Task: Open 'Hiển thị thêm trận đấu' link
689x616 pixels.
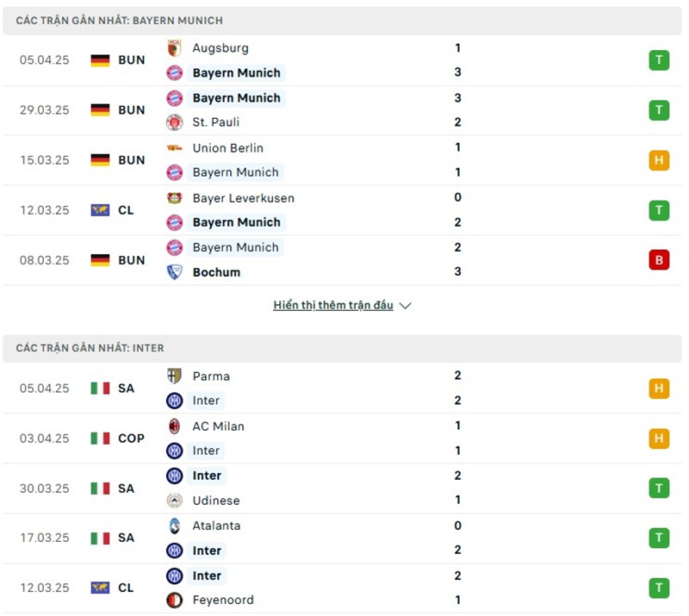Action: point(333,306)
